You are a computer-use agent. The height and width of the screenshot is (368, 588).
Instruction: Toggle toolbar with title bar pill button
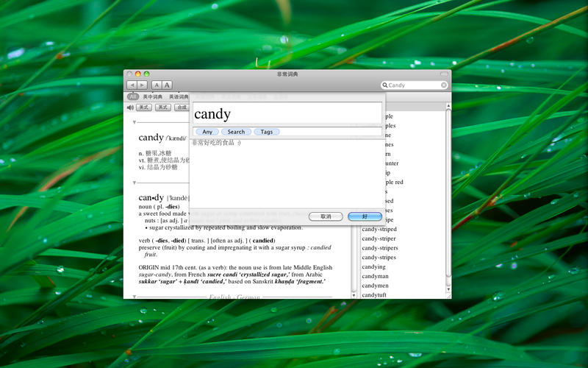click(x=444, y=74)
